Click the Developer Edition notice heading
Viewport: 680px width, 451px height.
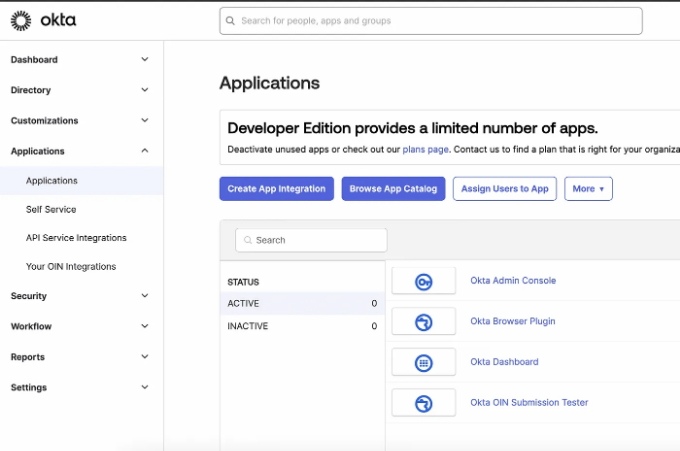pos(412,128)
